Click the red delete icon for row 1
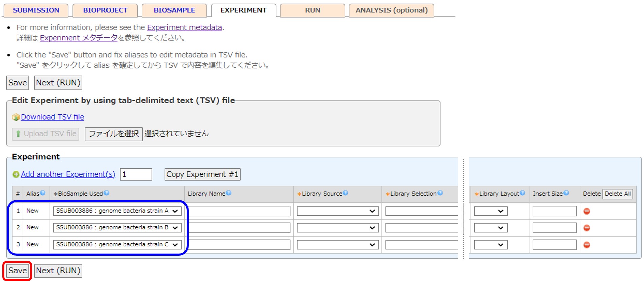The image size is (644, 281). pyautogui.click(x=587, y=211)
